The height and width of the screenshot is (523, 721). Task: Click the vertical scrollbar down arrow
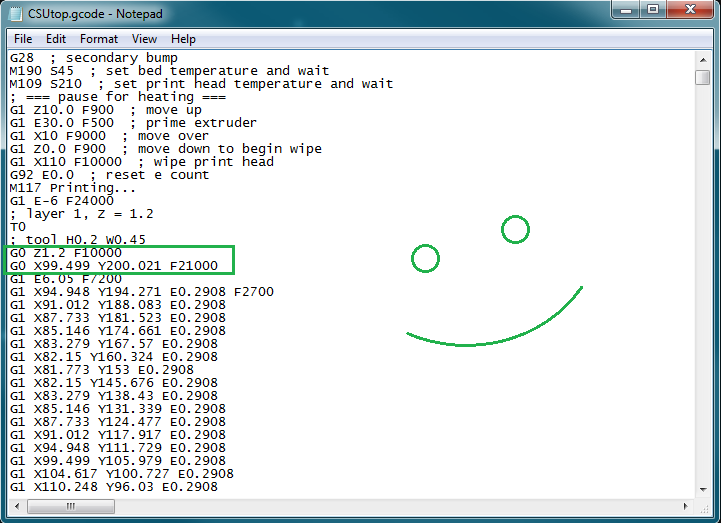pos(703,489)
